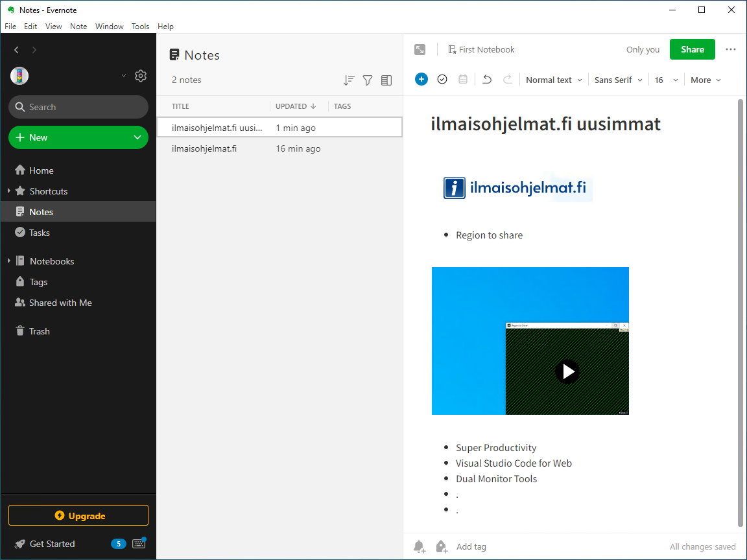
Task: Open the First Notebook link
Action: (482, 49)
